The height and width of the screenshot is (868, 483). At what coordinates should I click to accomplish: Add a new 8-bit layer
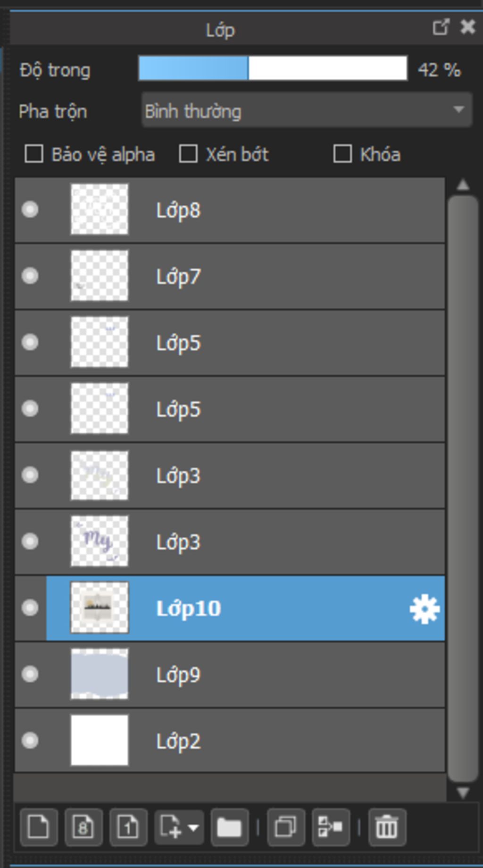pos(83,827)
